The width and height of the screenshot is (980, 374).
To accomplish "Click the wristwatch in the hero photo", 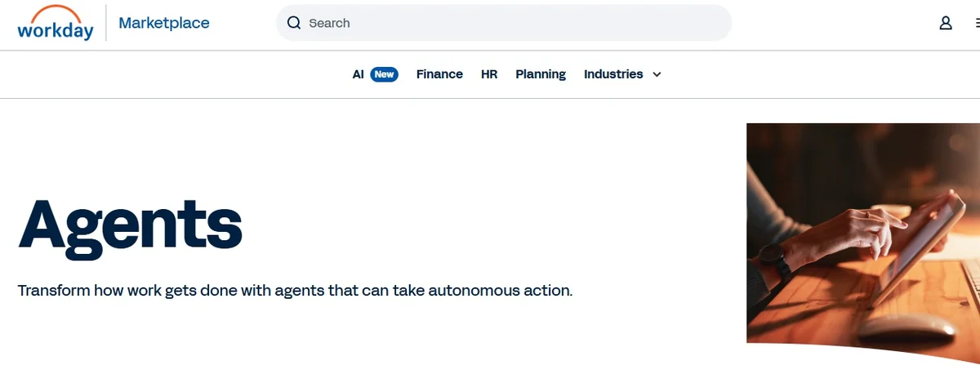I will pos(773,261).
